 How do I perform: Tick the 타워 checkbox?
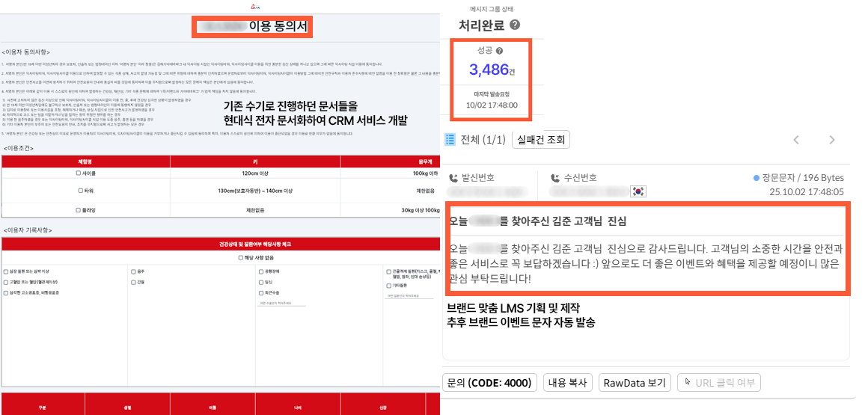(79, 191)
